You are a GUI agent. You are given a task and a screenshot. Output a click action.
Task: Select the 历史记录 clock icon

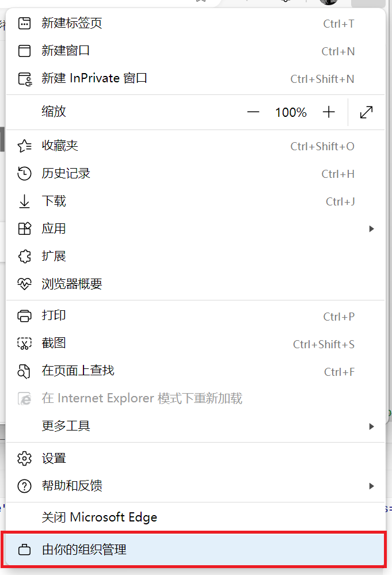click(24, 173)
